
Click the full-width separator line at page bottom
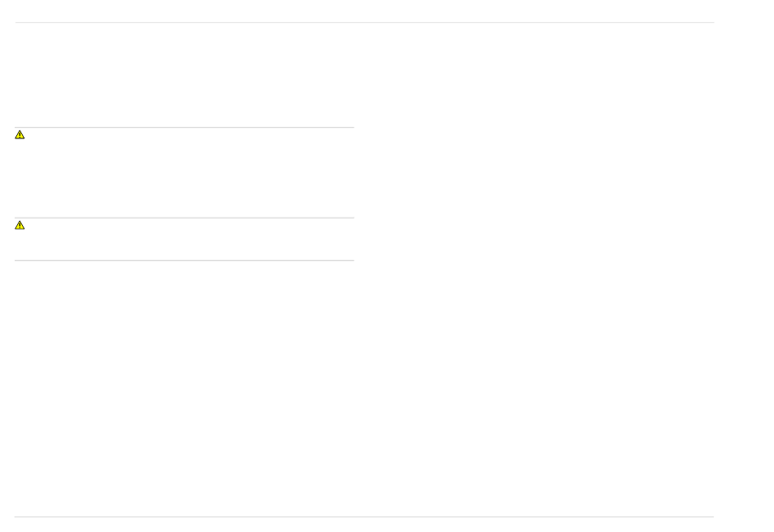pyautogui.click(x=364, y=517)
